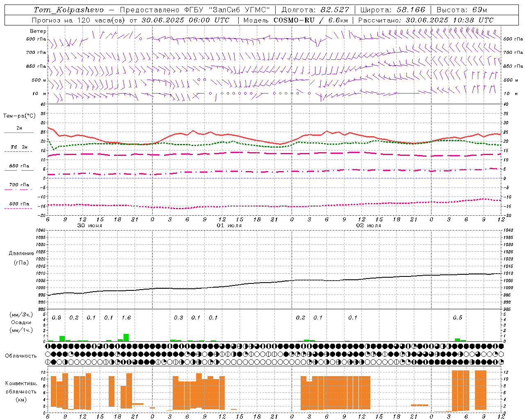Click the 'Модель COSMO-RU / 6.6км' text
The width and height of the screenshot is (525, 420).
tap(296, 20)
